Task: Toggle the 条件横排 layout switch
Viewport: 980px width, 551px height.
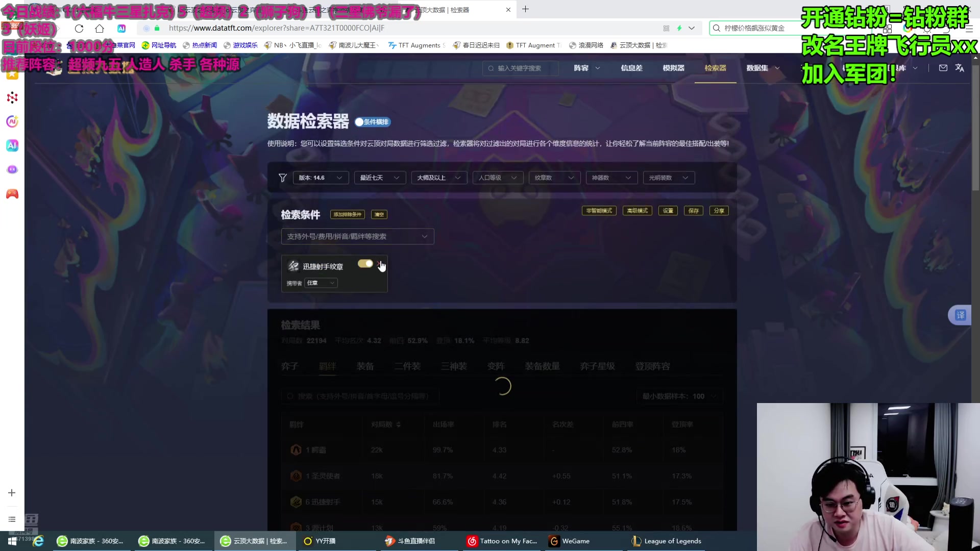Action: 373,122
